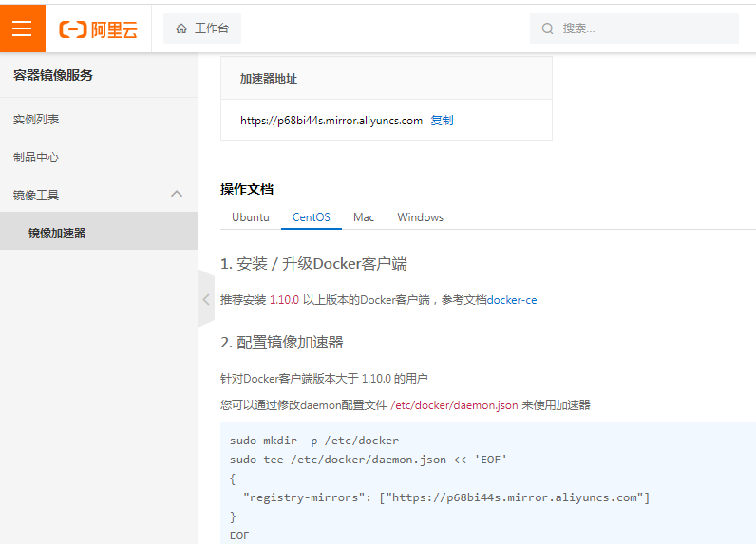
Task: Switch to the CentOS tab
Action: (x=311, y=217)
